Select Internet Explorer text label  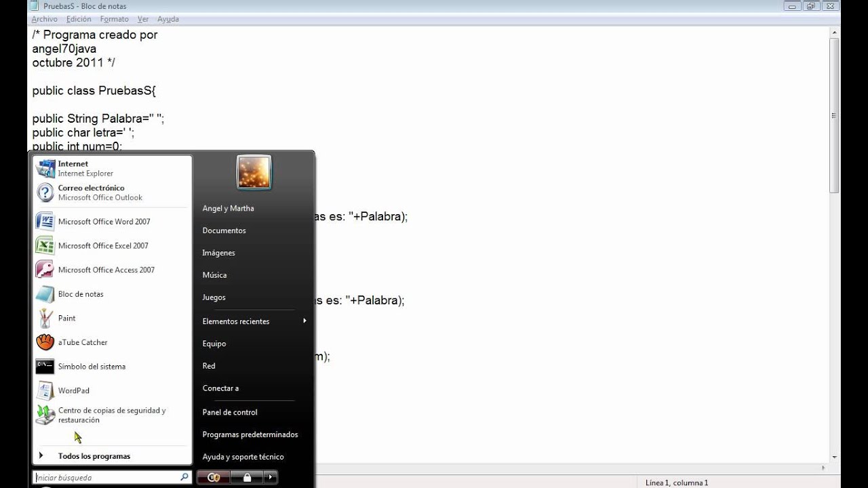point(85,174)
